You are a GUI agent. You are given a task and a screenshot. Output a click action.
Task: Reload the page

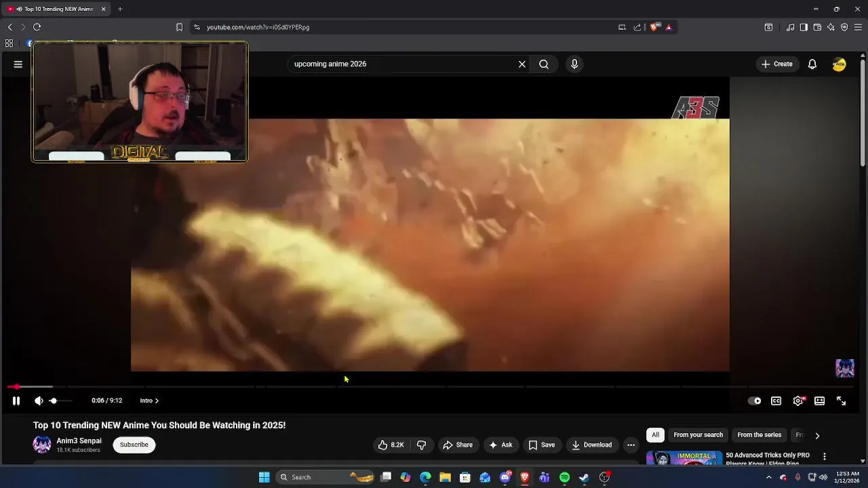(x=37, y=27)
